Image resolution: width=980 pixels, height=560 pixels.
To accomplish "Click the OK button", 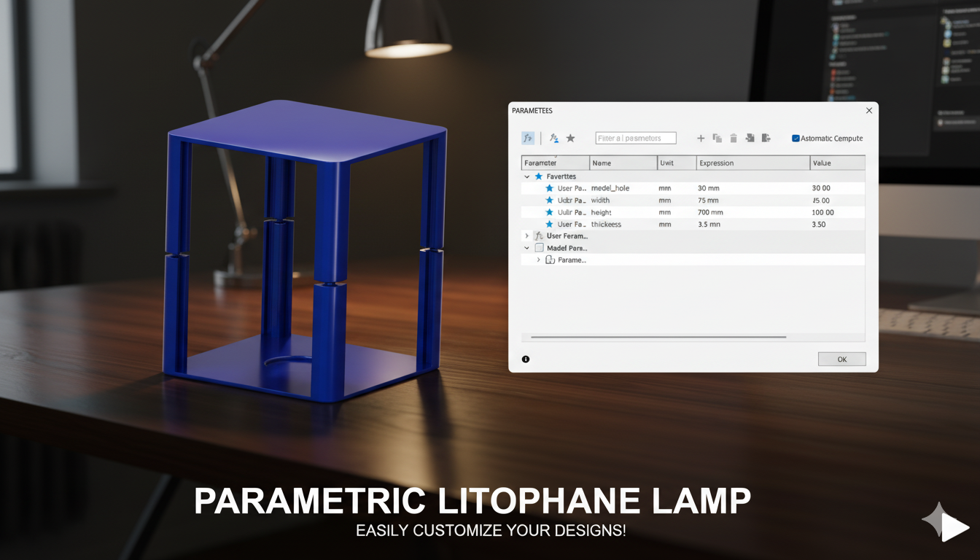I will point(841,359).
